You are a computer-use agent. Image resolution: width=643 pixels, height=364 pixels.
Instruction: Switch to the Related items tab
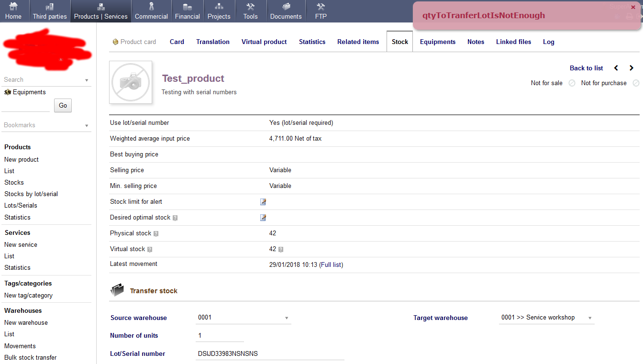click(x=358, y=42)
